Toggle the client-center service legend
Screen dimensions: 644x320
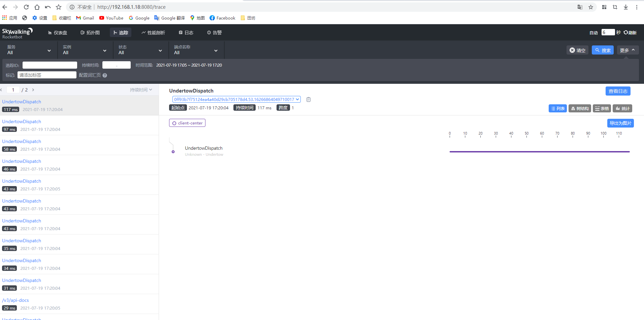(187, 123)
